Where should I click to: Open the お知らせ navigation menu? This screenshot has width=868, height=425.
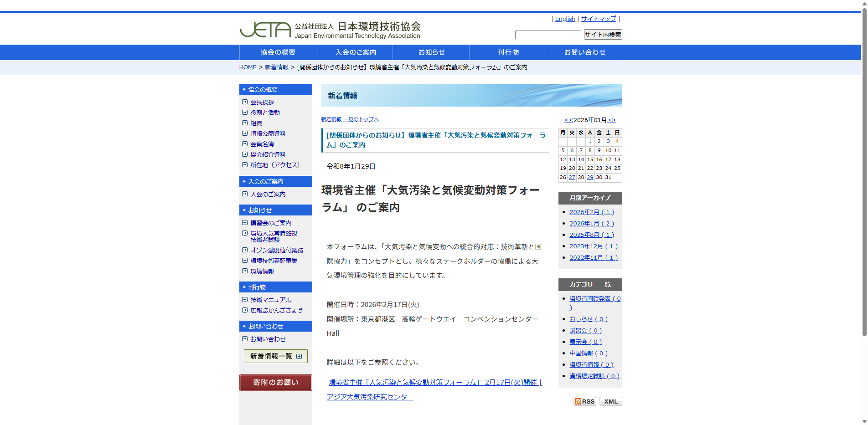click(x=431, y=52)
